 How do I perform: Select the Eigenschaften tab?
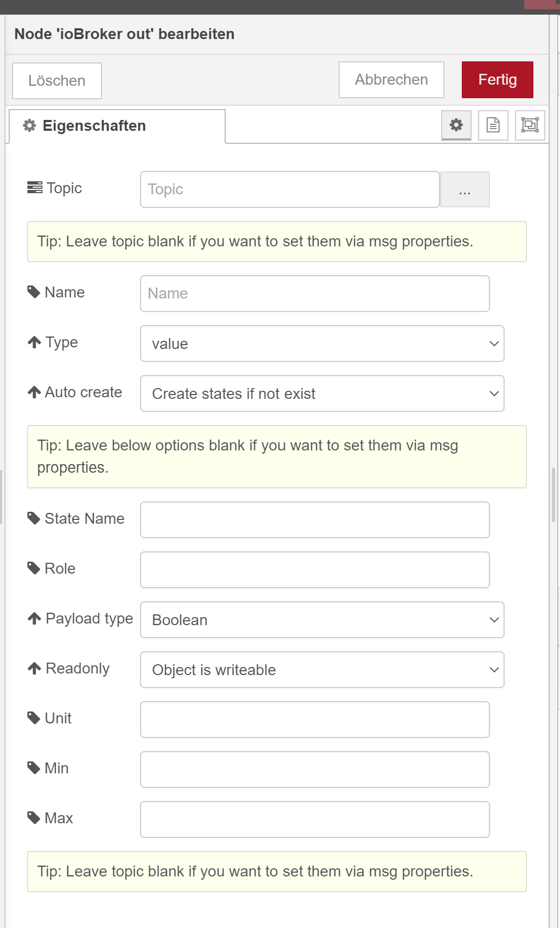[x=117, y=126]
